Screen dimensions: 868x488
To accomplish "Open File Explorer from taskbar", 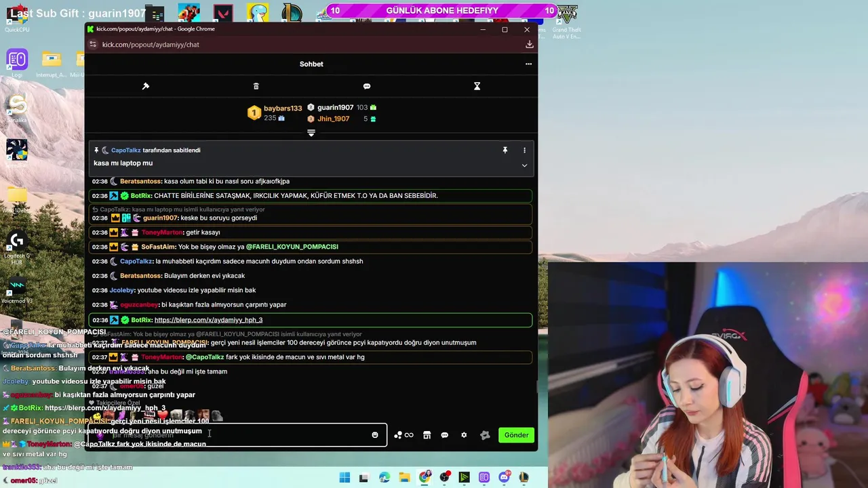I will (x=404, y=478).
